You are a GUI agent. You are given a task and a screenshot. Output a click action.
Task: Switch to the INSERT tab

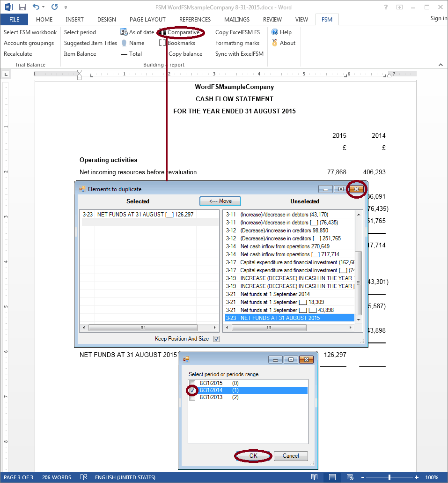pyautogui.click(x=74, y=19)
